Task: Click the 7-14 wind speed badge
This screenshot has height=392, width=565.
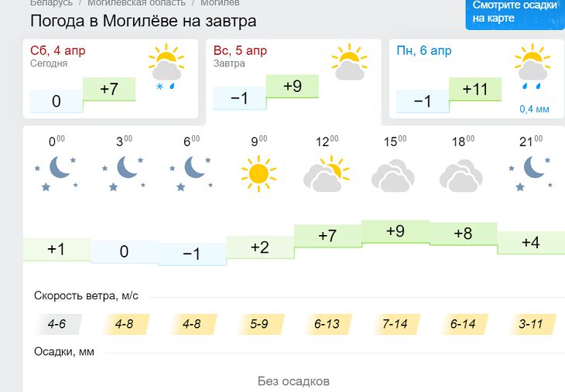Action: tap(395, 324)
